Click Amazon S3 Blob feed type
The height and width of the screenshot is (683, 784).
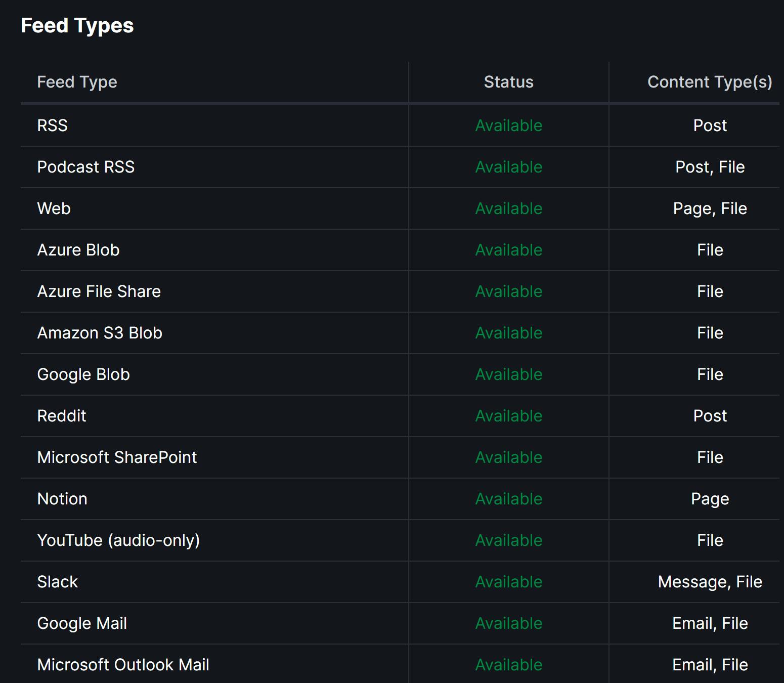99,333
